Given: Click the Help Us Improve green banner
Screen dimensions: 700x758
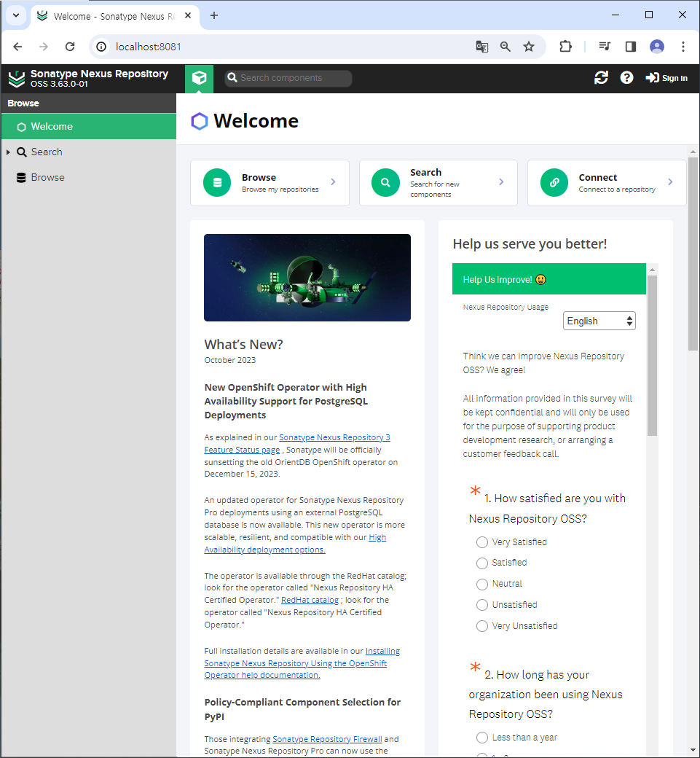Looking at the screenshot, I should click(548, 279).
